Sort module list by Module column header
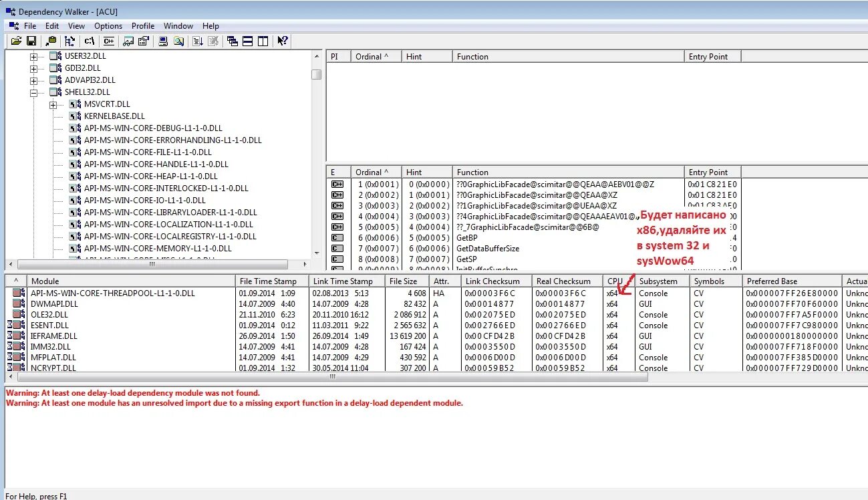This screenshot has width=868, height=500. tap(131, 281)
